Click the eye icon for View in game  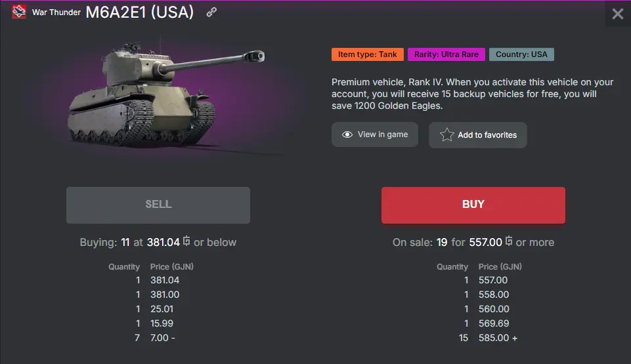click(x=347, y=134)
